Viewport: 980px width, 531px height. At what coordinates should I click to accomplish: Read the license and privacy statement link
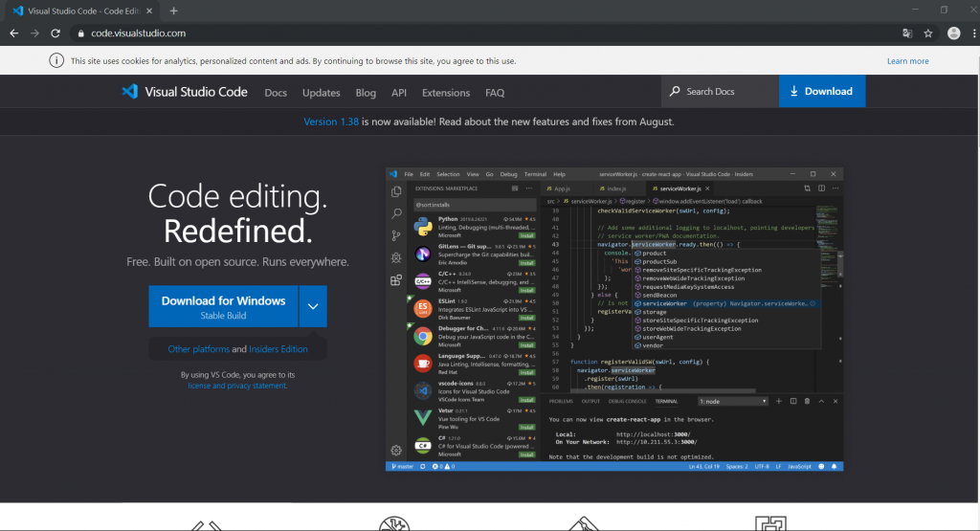pos(237,386)
